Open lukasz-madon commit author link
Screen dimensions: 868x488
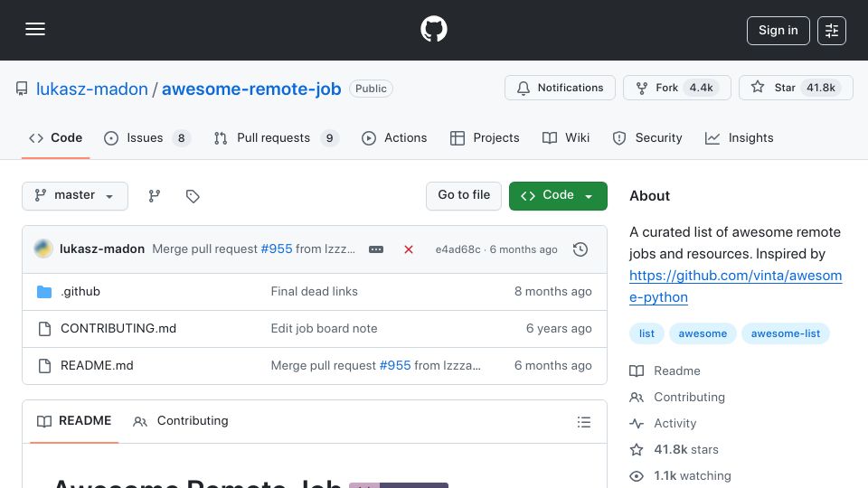102,249
